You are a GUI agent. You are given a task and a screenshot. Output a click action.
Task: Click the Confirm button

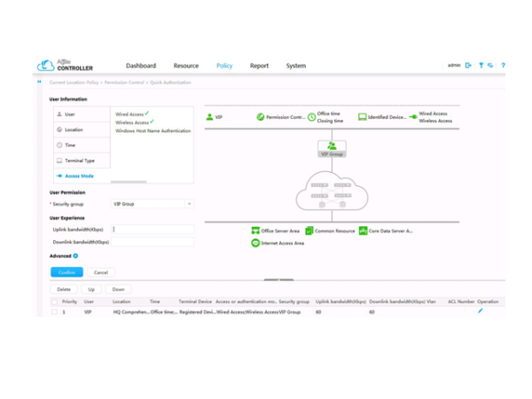(x=66, y=272)
